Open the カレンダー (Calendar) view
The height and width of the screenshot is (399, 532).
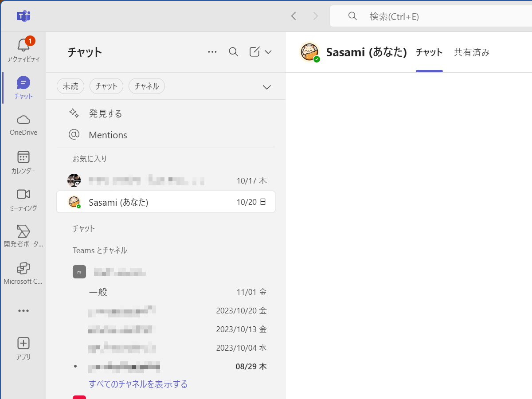point(23,162)
